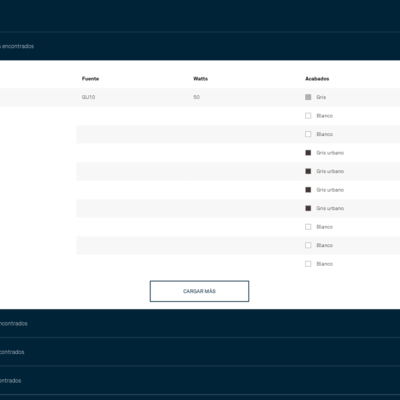This screenshot has height=400, width=400.
Task: Click the second Gris urbano swatch
Action: (308, 171)
